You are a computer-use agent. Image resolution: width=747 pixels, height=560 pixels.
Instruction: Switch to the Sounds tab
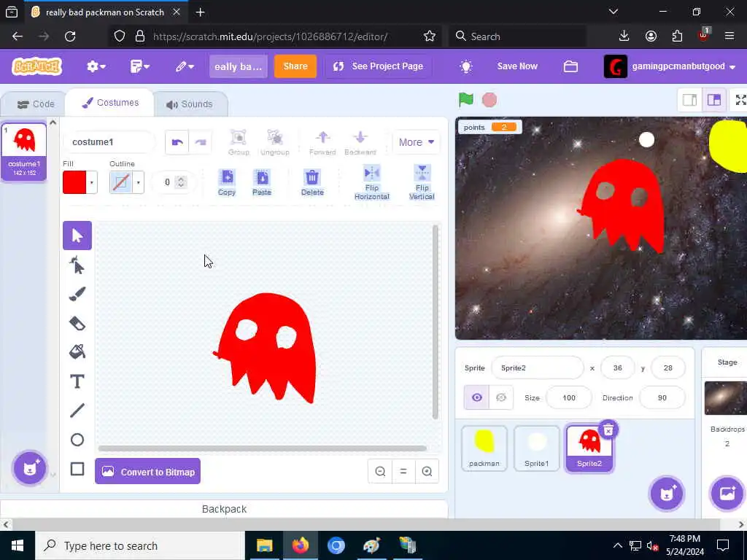pyautogui.click(x=190, y=104)
